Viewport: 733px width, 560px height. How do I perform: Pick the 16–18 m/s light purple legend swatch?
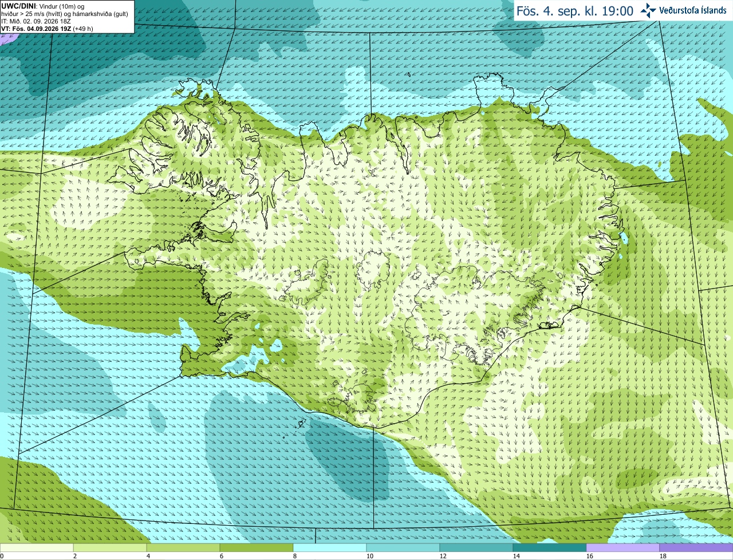[623, 548]
